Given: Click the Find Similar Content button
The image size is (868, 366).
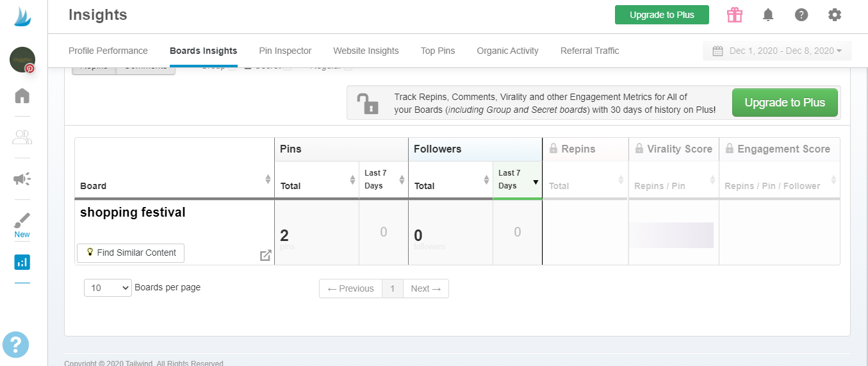Looking at the screenshot, I should click(x=131, y=253).
